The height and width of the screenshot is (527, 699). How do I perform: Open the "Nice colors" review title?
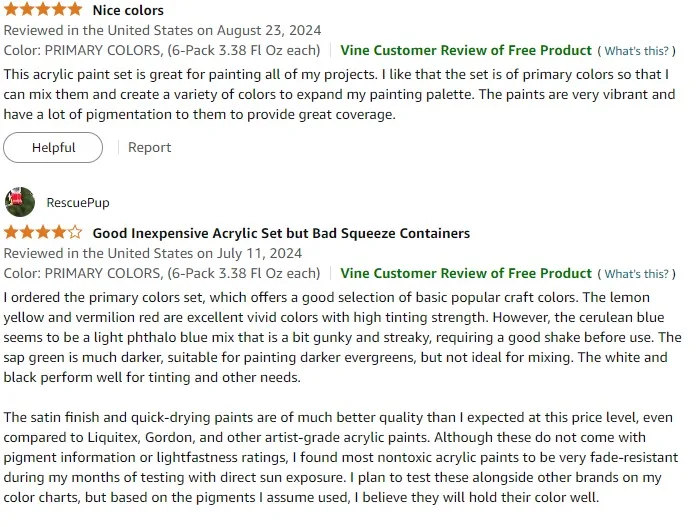[128, 10]
